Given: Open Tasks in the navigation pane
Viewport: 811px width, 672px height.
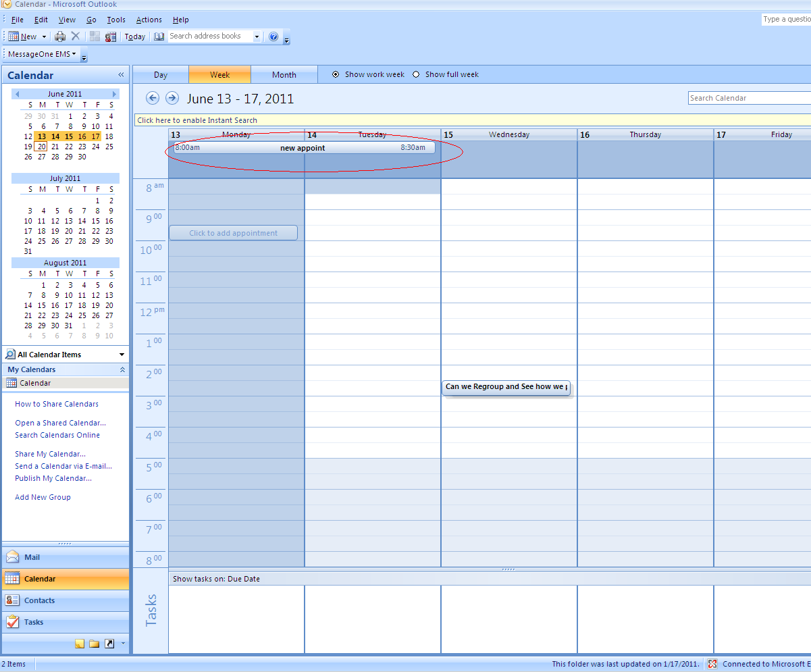Looking at the screenshot, I should click(x=65, y=622).
